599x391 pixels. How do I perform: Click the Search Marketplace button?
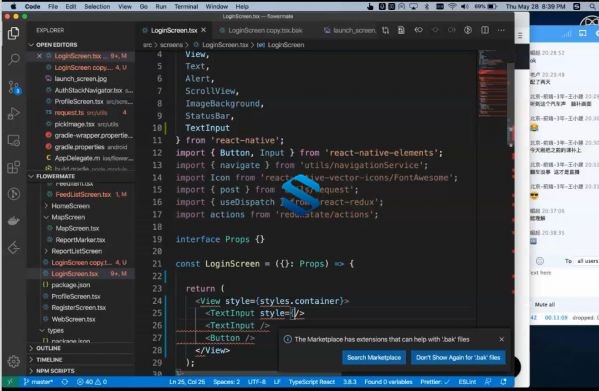[x=374, y=357]
